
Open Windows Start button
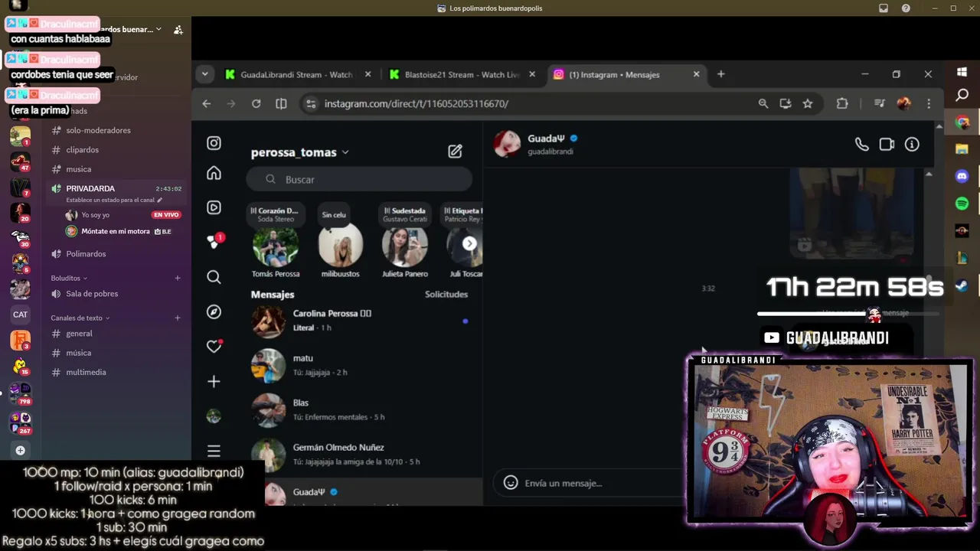click(x=962, y=72)
